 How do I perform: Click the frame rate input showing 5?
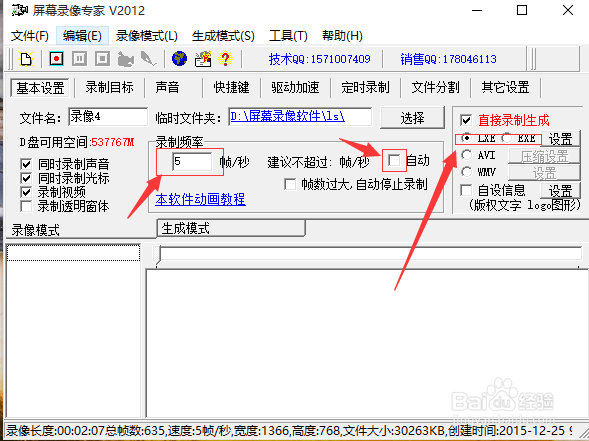click(192, 162)
